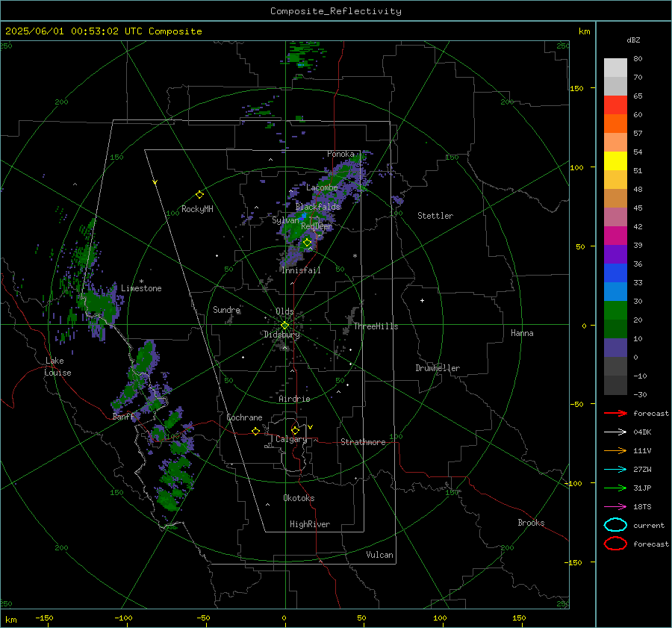The width and height of the screenshot is (672, 628).
Task: Select the lightest gray swatch between 80 and 70 dBZ
Action: pos(615,68)
